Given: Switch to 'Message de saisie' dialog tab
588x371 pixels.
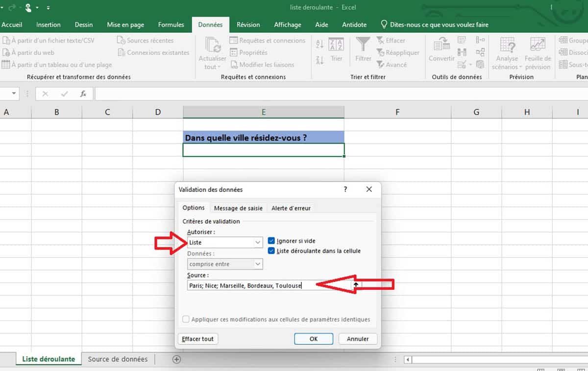Looking at the screenshot, I should [x=238, y=208].
